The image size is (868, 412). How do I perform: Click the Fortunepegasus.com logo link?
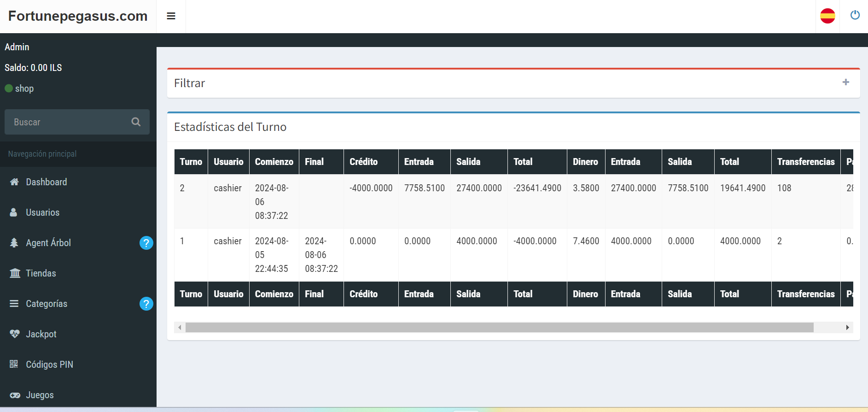pyautogui.click(x=78, y=16)
